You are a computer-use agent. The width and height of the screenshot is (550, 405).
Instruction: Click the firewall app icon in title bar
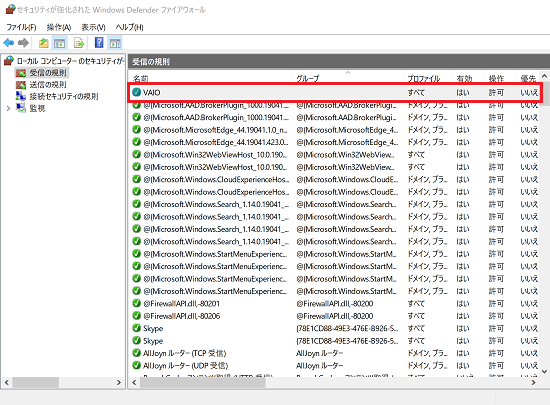tap(11, 9)
